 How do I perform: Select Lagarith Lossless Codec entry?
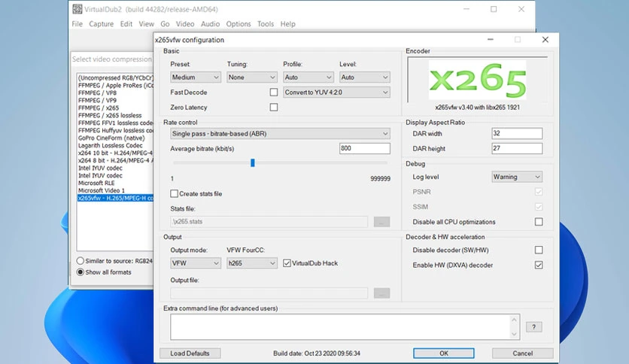115,145
